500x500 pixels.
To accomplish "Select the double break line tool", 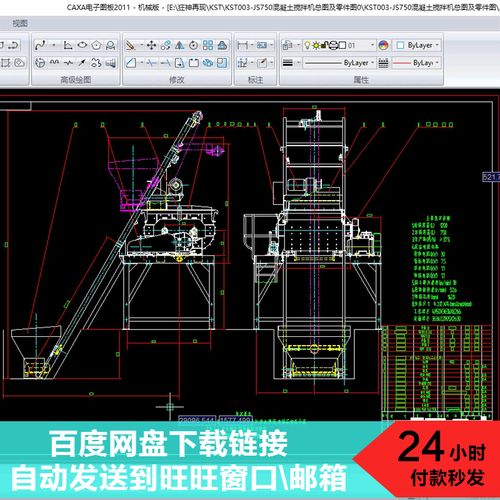I will pos(68,63).
